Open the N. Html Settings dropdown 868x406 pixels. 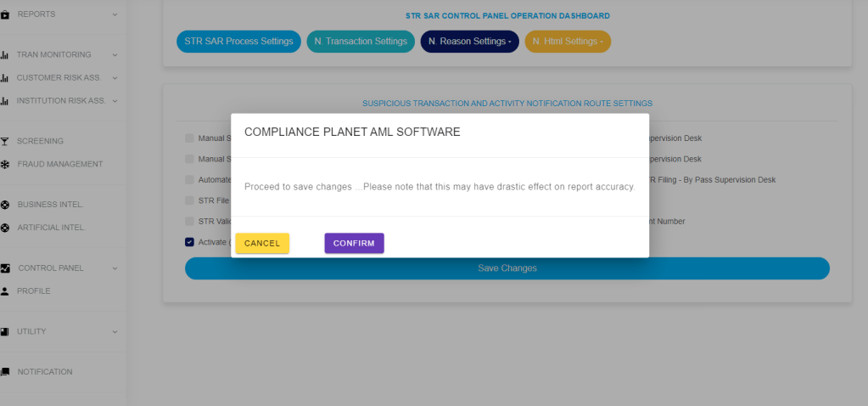pyautogui.click(x=567, y=42)
